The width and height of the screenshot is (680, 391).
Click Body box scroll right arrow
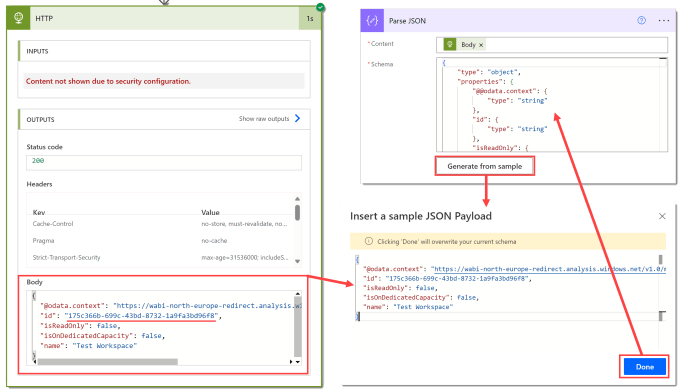291,362
